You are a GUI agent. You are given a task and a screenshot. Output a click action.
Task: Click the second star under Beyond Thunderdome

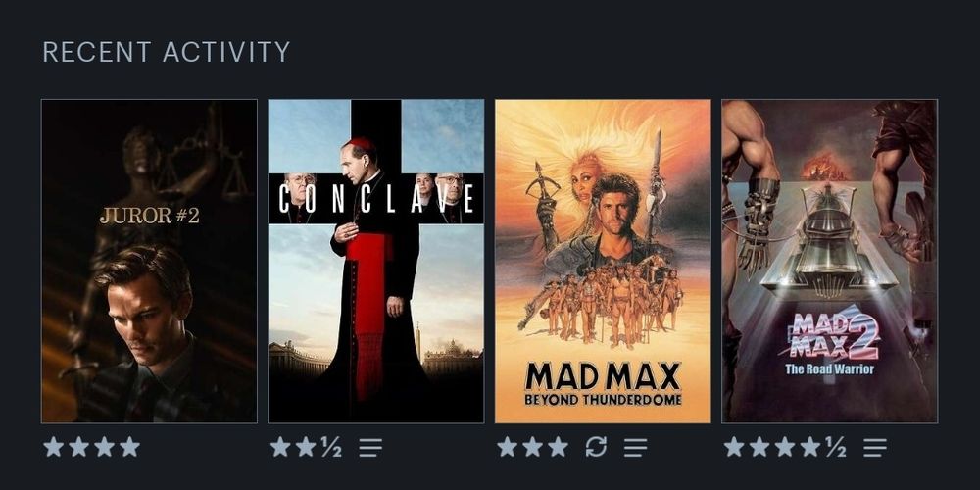tap(532, 447)
